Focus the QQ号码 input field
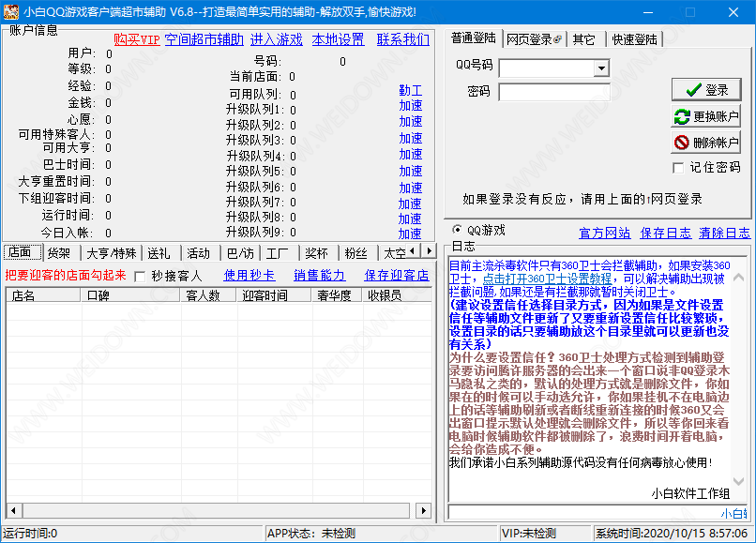 [547, 68]
